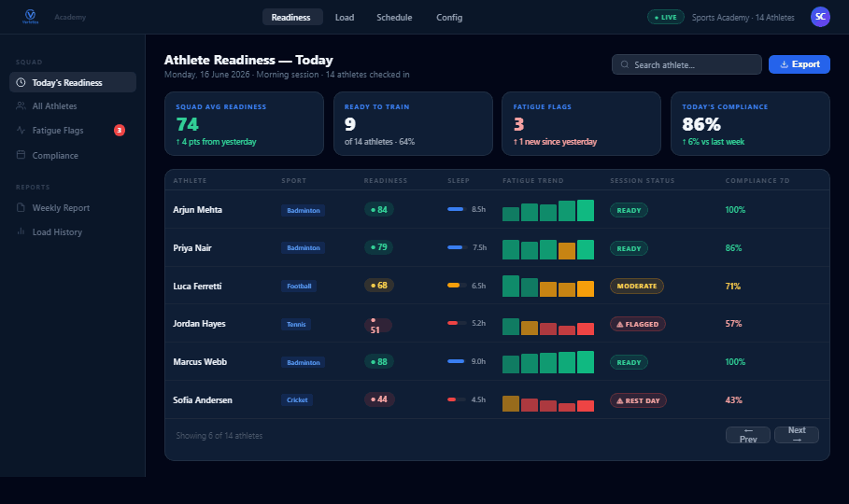Open Compliance in sidebar
Viewport: 849px width, 504px height.
(73, 155)
